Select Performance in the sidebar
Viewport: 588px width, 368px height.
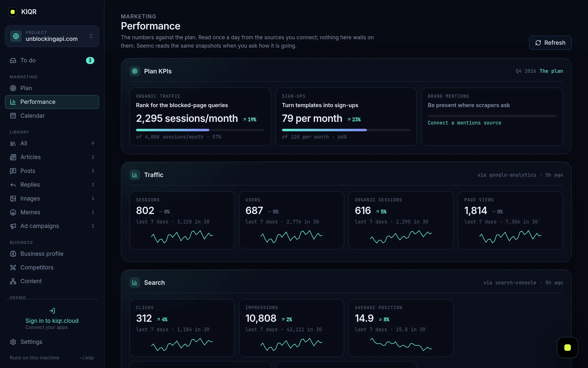[52, 102]
